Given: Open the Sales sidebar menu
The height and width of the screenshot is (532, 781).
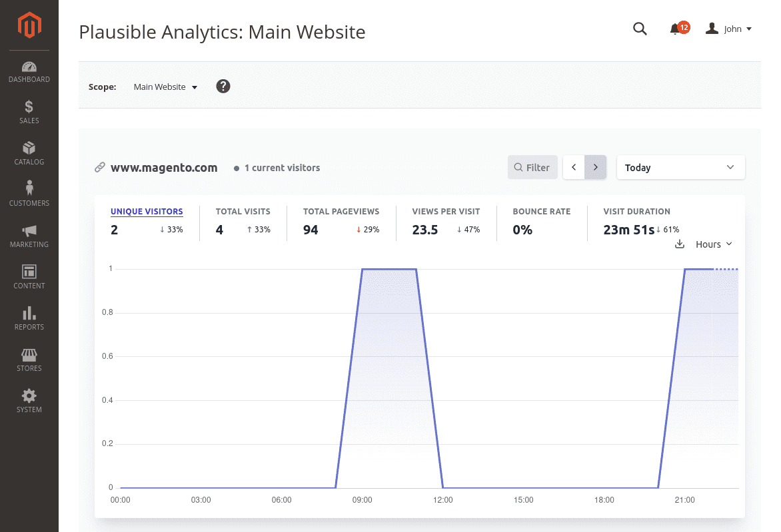Looking at the screenshot, I should click(x=29, y=113).
